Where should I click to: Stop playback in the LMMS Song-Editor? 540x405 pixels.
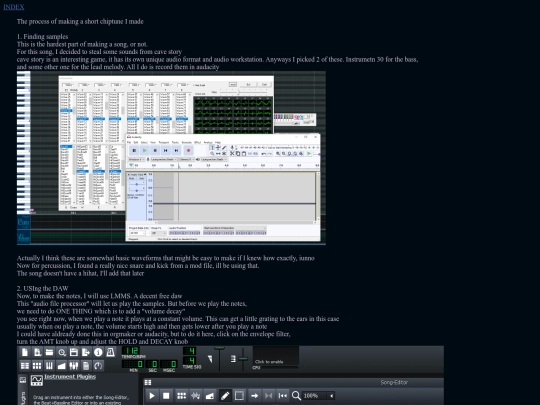166,395
